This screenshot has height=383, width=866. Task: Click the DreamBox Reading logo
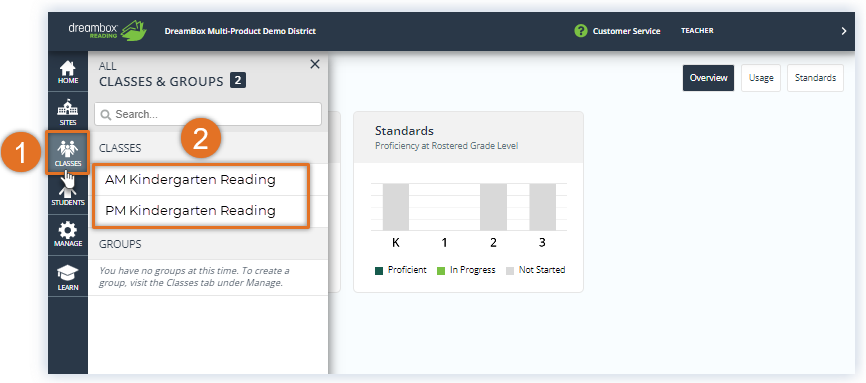click(108, 31)
